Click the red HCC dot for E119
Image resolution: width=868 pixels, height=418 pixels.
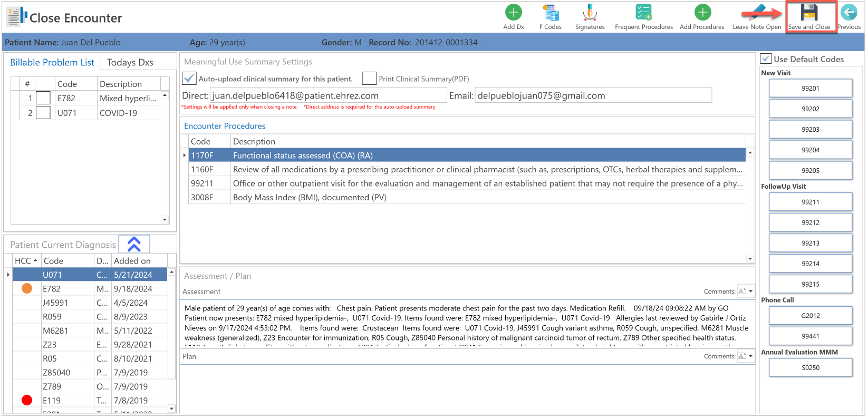coord(27,400)
